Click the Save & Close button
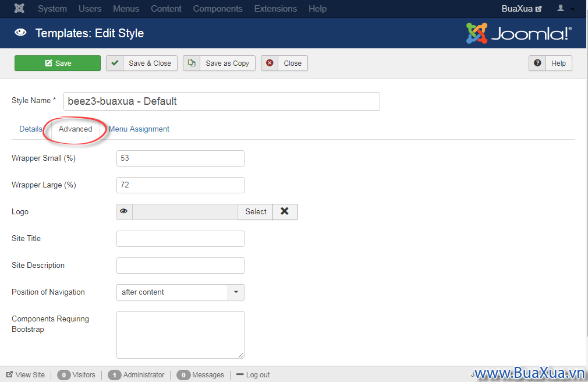 click(141, 63)
